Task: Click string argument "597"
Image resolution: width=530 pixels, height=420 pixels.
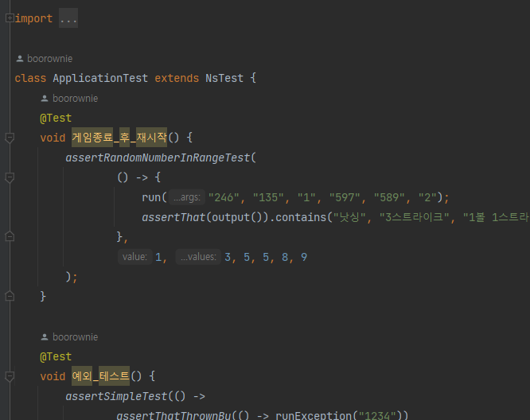Action: [x=345, y=197]
